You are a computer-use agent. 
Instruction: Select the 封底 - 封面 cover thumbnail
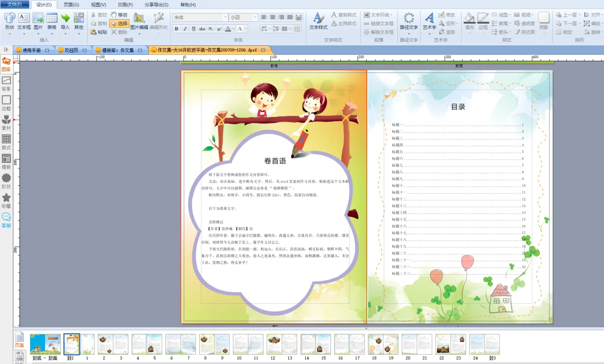[45, 344]
